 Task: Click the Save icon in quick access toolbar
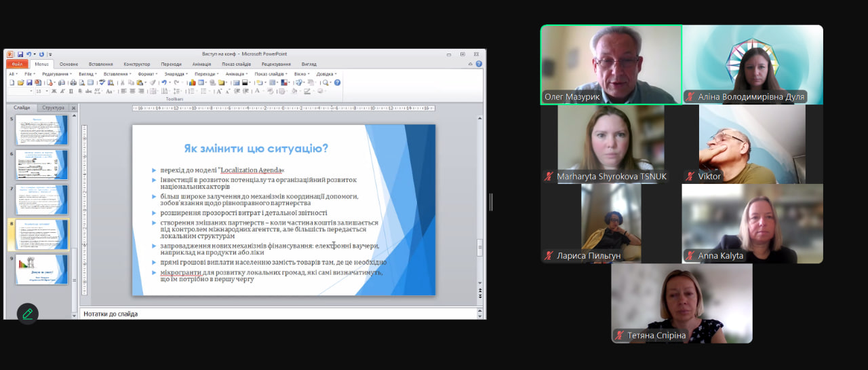click(20, 54)
